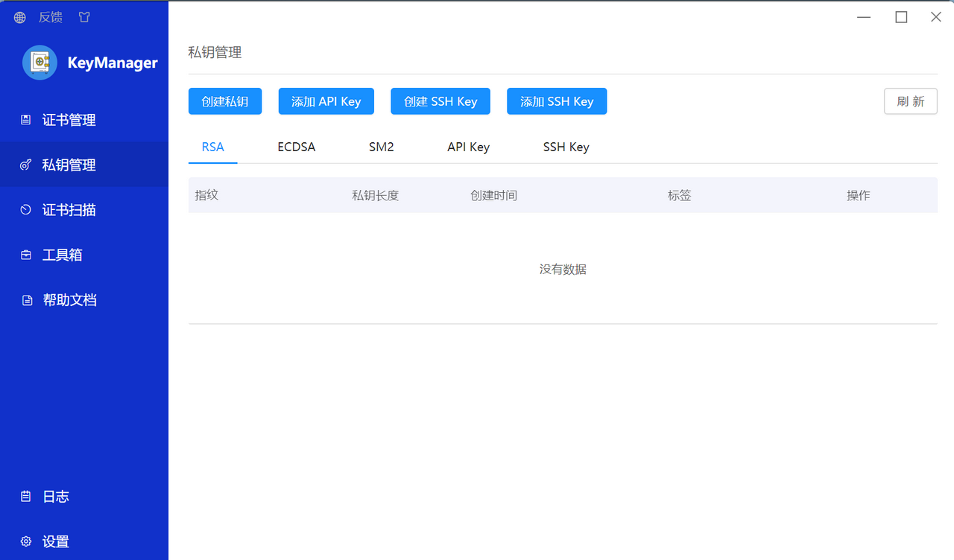Open theme switcher via the t-shirt icon
The width and height of the screenshot is (954, 560).
pos(83,16)
